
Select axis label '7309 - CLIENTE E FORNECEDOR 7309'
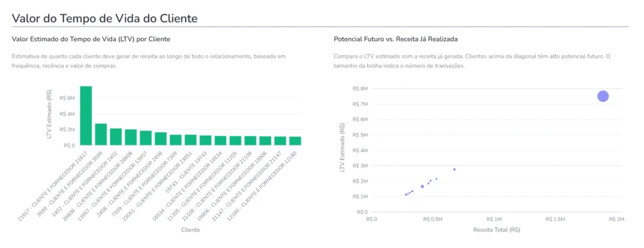144,184
